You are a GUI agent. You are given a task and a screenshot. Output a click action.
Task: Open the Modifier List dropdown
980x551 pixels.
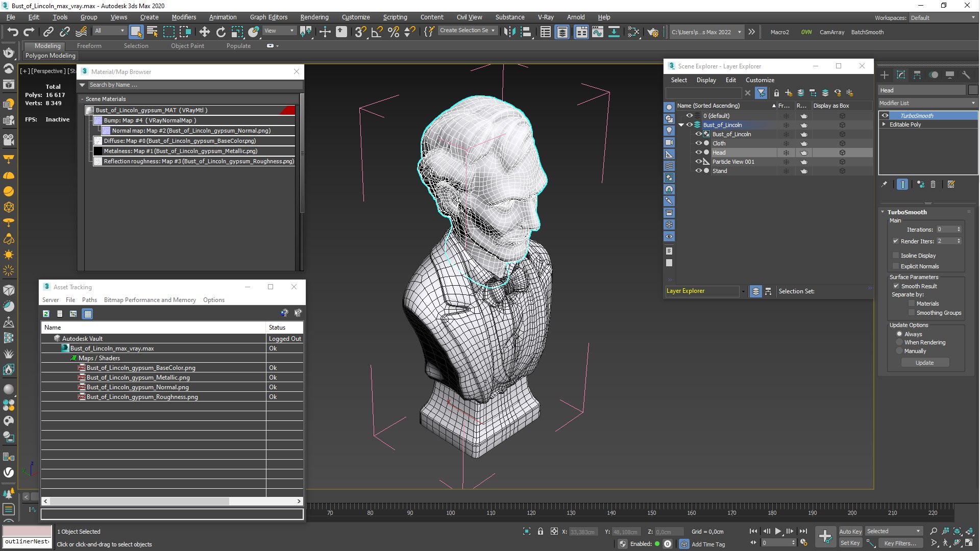coord(927,103)
